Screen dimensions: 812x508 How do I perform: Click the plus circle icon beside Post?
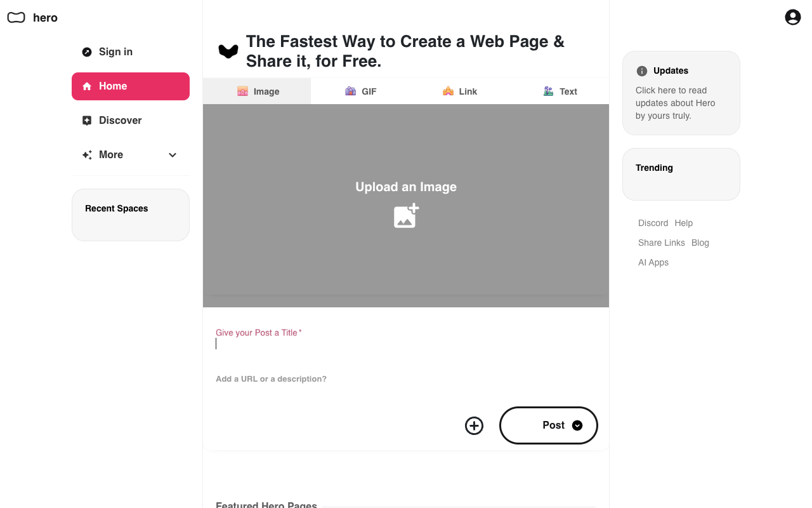pyautogui.click(x=474, y=425)
